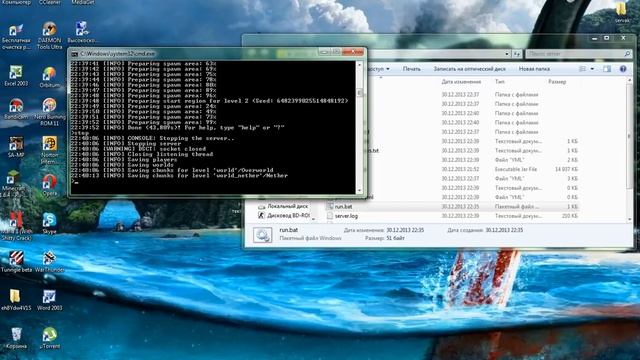
Task: Click the help icon in Explorer toolbar
Action: point(623,69)
